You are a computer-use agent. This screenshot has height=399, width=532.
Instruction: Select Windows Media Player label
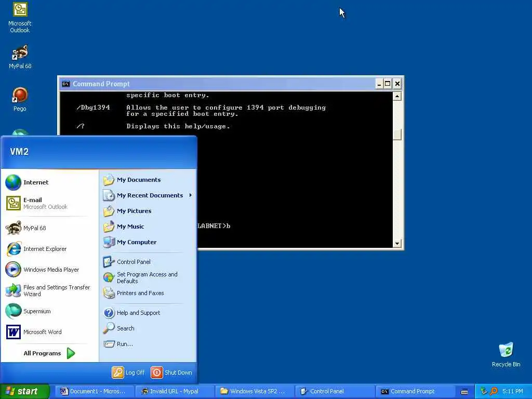51,270
